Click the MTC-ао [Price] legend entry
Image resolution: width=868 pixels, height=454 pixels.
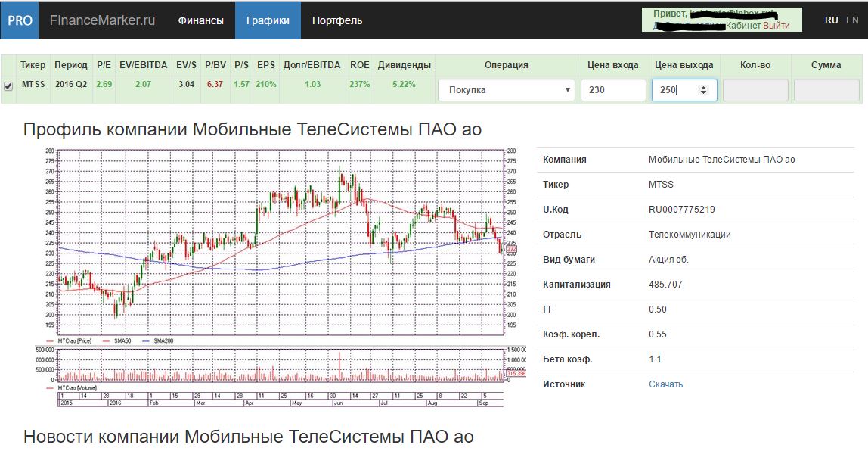pos(70,341)
